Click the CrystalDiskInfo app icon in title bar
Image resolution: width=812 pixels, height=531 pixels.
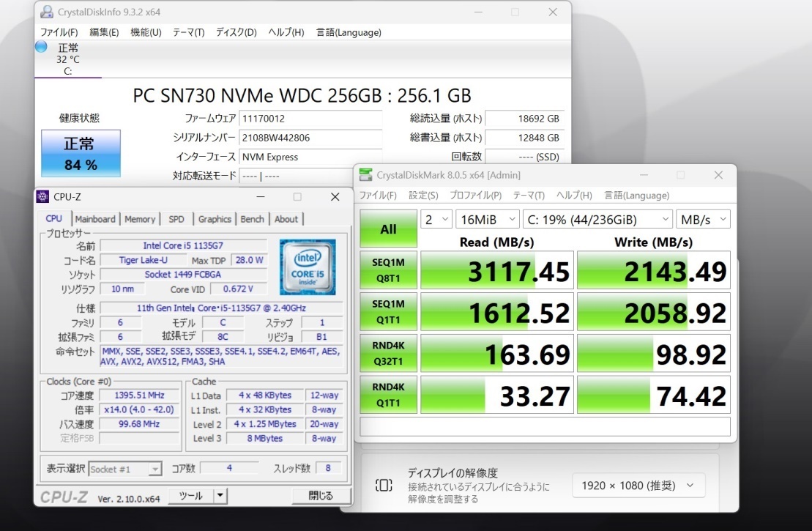pyautogui.click(x=47, y=12)
